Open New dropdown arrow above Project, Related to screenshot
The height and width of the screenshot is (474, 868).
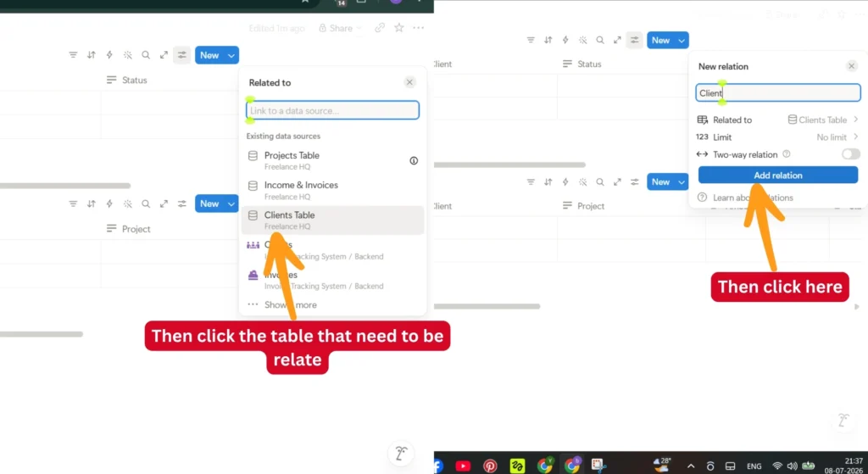231,204
